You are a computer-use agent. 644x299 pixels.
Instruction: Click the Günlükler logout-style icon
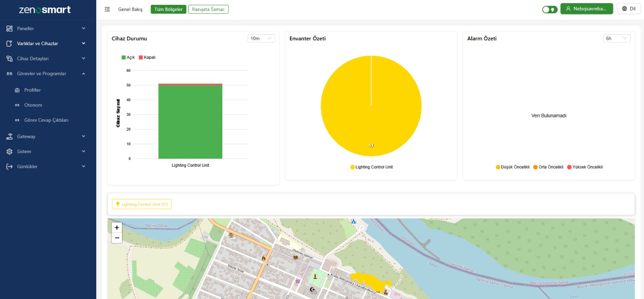click(9, 166)
